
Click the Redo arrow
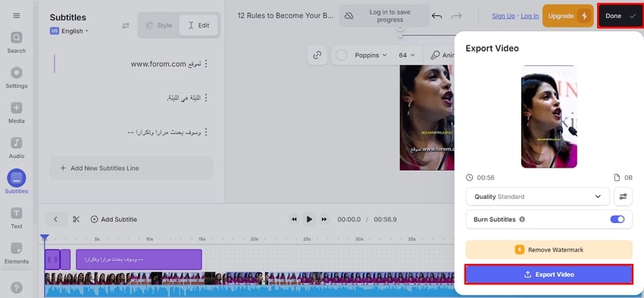click(456, 16)
